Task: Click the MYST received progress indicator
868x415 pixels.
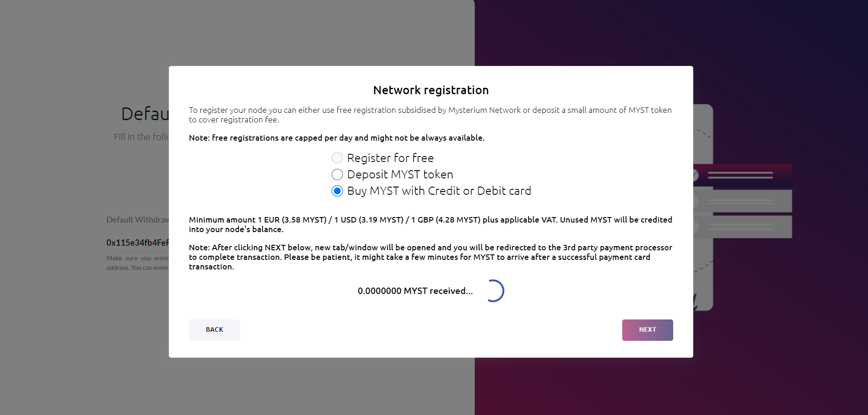Action: pyautogui.click(x=495, y=290)
